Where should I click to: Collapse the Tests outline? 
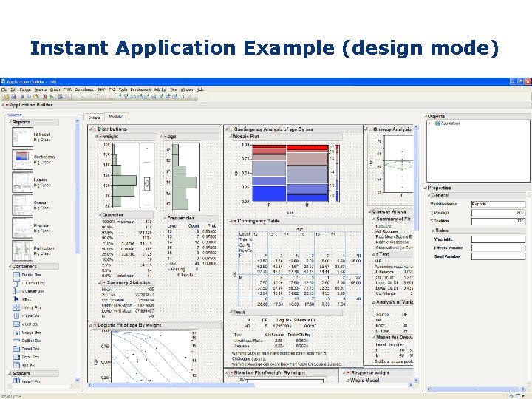(231, 312)
